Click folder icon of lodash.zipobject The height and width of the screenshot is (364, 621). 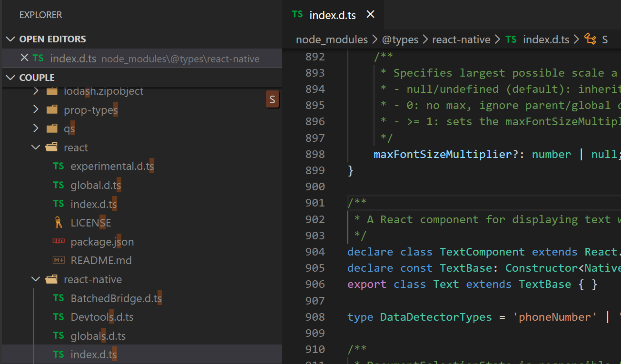pyautogui.click(x=52, y=91)
